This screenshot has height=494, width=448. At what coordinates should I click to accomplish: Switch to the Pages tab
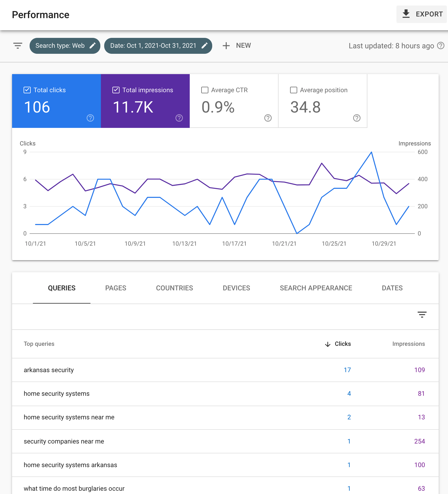[x=116, y=288]
